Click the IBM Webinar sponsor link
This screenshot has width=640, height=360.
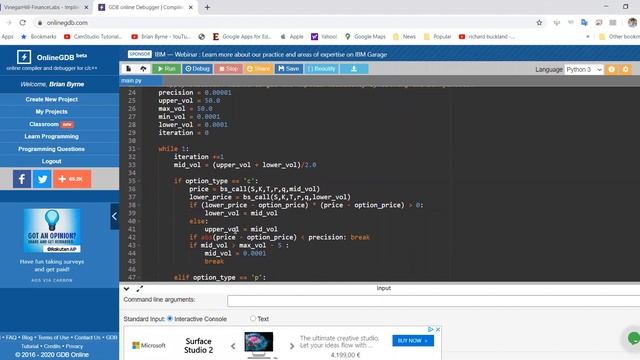click(x=271, y=54)
